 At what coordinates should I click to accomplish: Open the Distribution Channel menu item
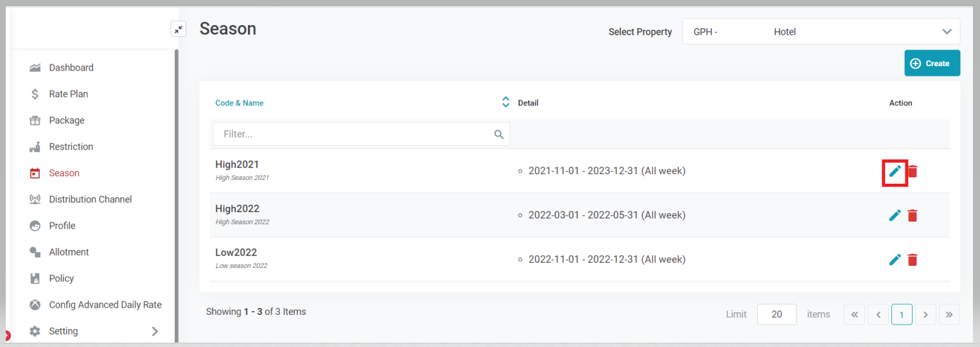point(91,199)
